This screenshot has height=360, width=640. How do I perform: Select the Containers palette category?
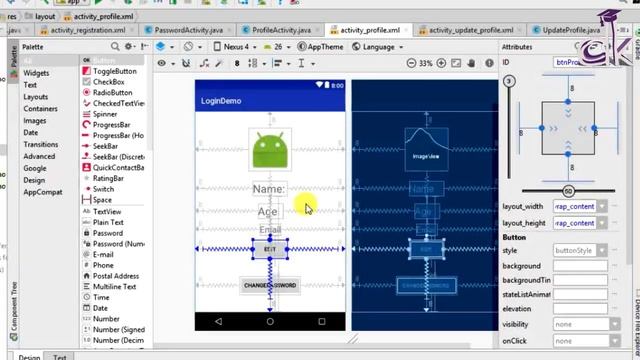coord(40,109)
